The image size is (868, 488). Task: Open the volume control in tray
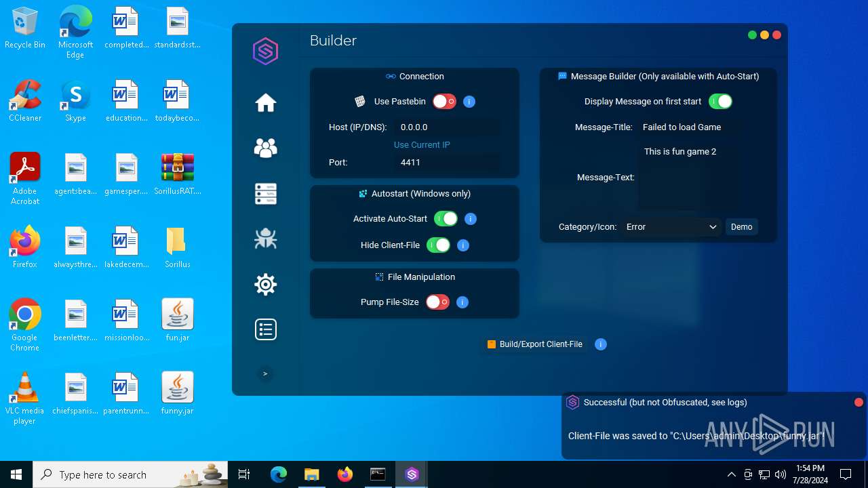(x=780, y=474)
